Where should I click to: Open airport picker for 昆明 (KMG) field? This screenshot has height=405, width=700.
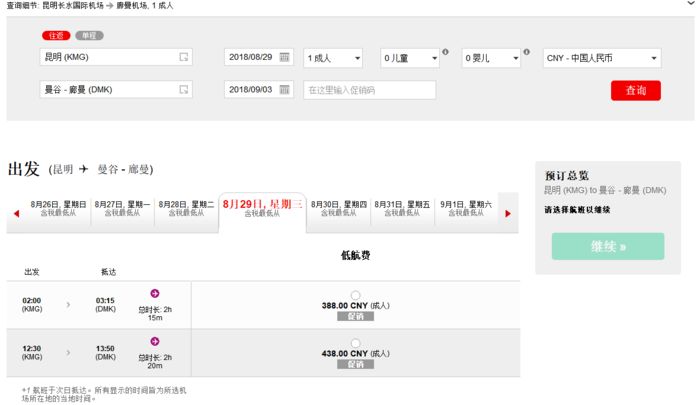pos(183,57)
